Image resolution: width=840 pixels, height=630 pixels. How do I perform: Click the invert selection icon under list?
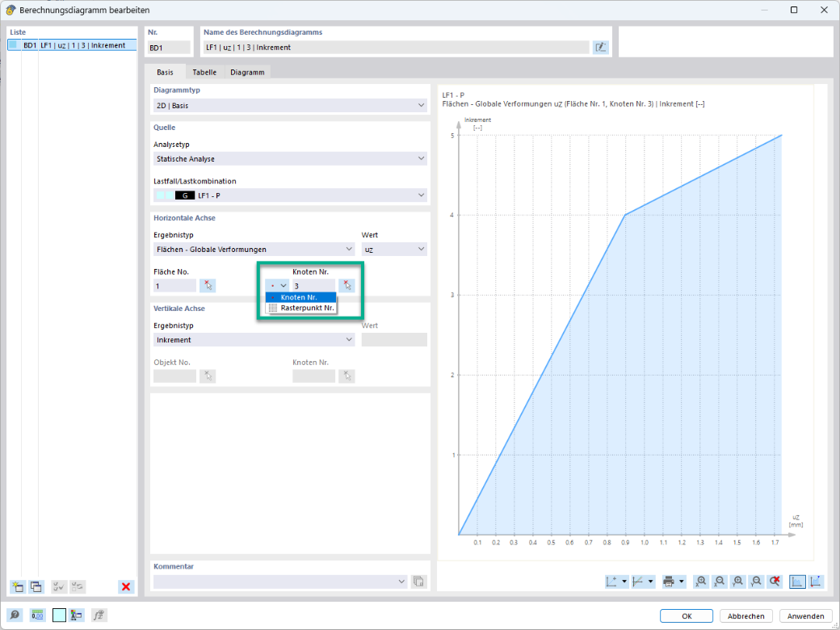78,586
